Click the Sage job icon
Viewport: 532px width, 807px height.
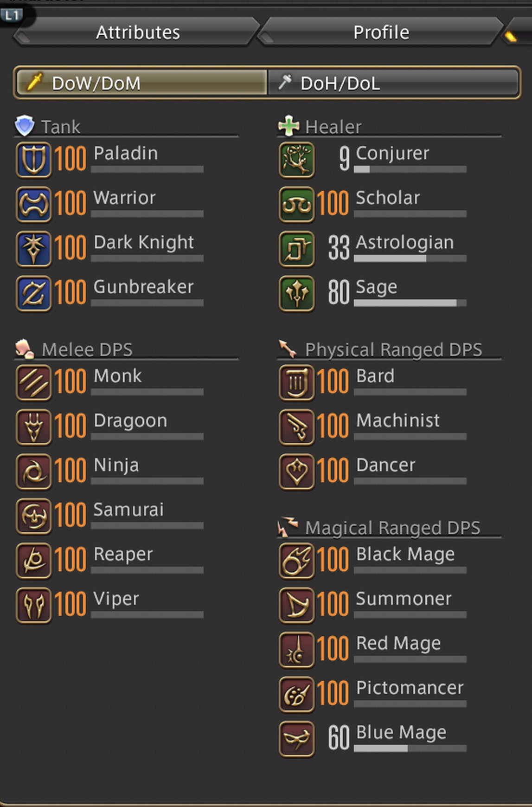[297, 294]
